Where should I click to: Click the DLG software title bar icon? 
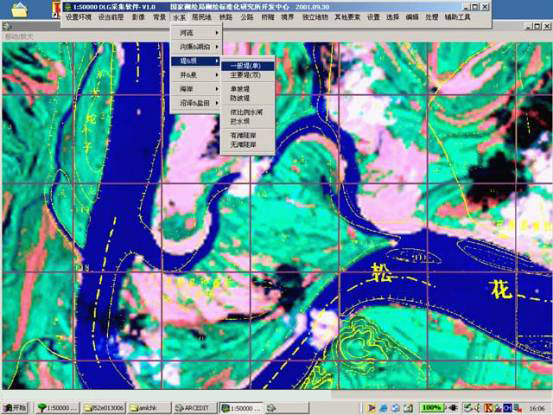pyautogui.click(x=68, y=7)
